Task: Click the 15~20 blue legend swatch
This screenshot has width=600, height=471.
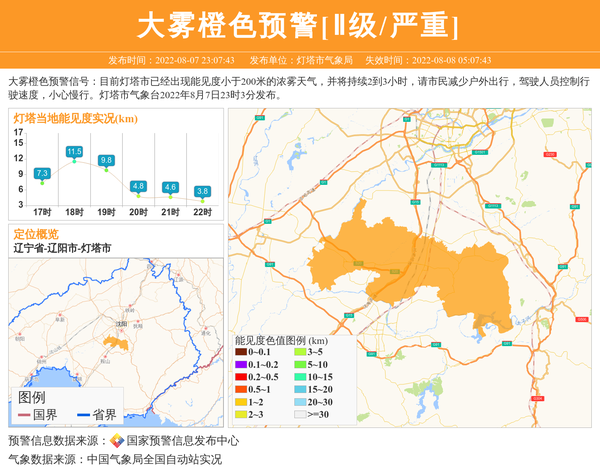Action: pyautogui.click(x=300, y=389)
